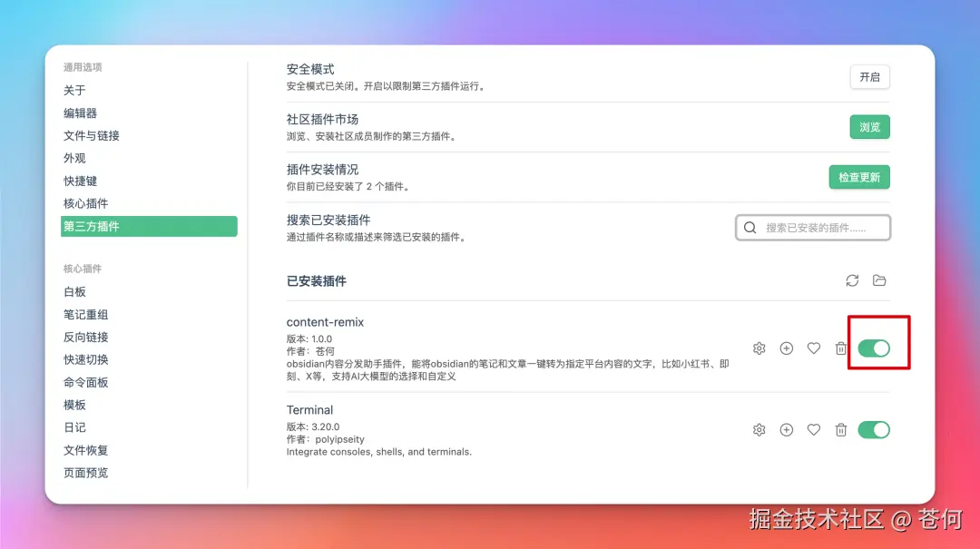Click the search magnifier in 搜索已安装插件 field

(x=750, y=227)
